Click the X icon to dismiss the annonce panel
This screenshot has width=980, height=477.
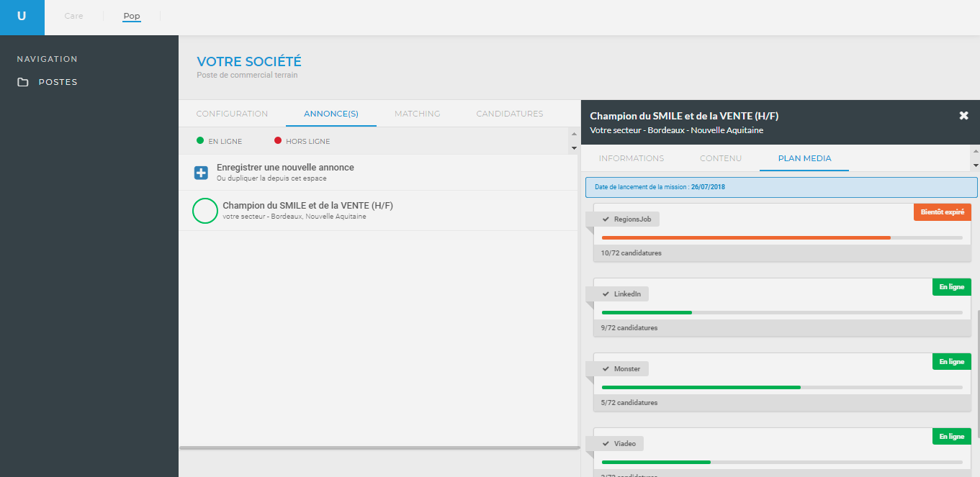click(x=963, y=116)
